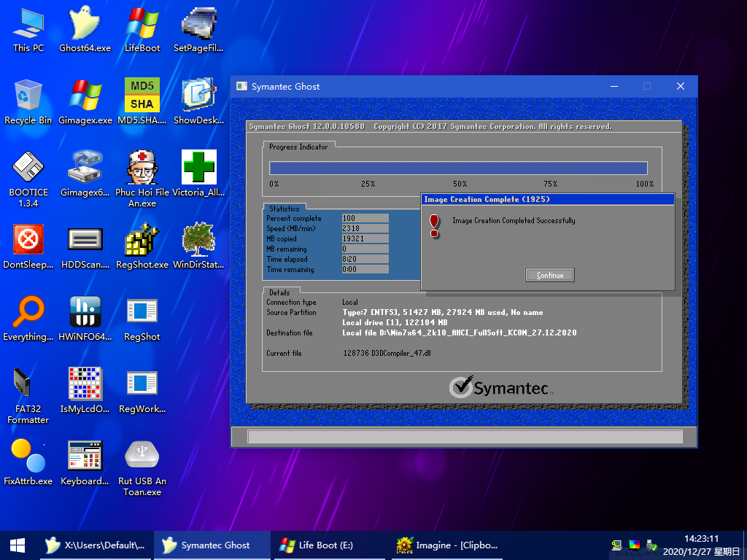The height and width of the screenshot is (560, 747).
Task: Click the Percent complete value 100
Action: (x=365, y=218)
